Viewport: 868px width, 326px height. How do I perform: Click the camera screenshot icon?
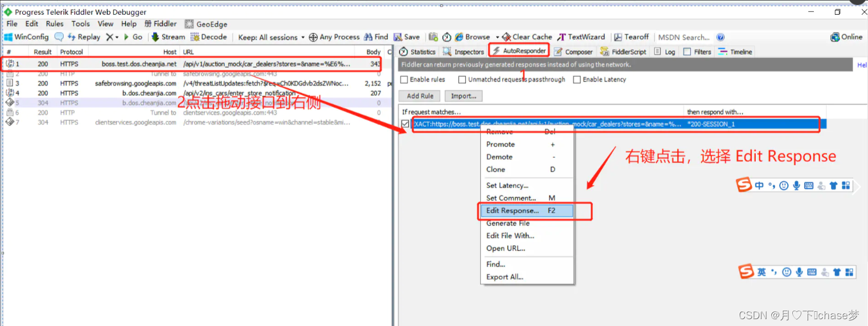click(x=433, y=37)
